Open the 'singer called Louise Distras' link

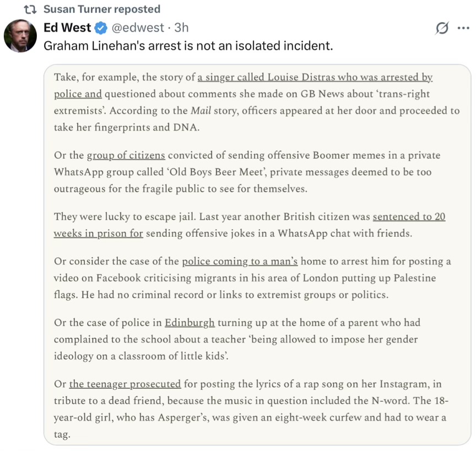point(315,78)
